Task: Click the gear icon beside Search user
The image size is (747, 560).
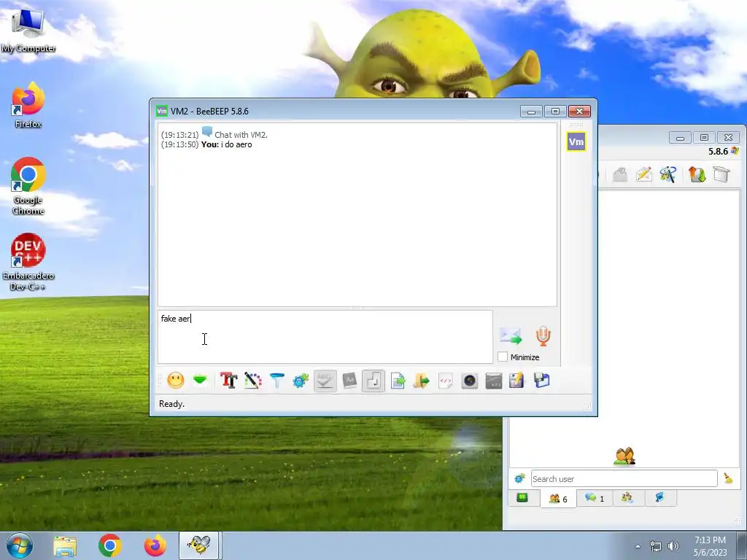Action: [519, 478]
